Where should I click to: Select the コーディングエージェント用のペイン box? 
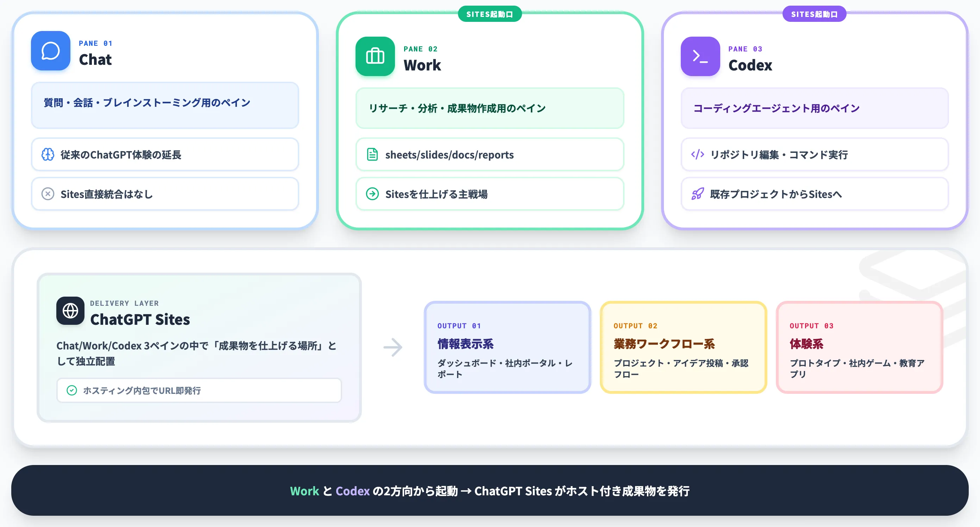click(x=815, y=108)
